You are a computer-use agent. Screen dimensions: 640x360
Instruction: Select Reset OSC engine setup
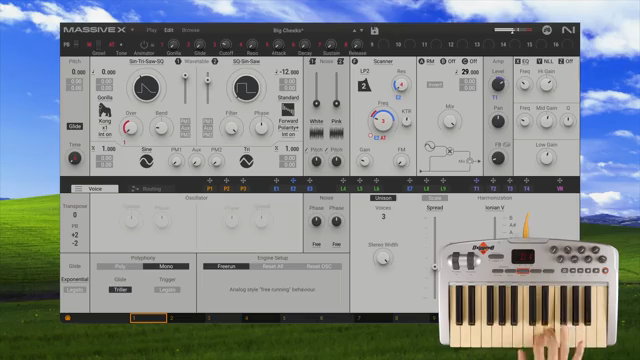pos(319,266)
